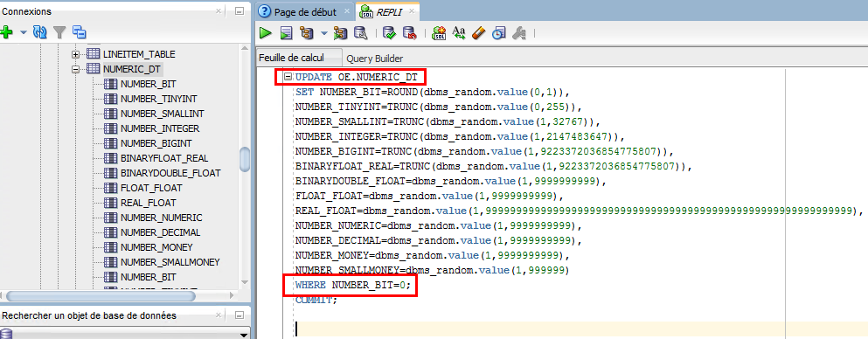Click the upper/lower case conversion icon
Image resolution: width=868 pixels, height=339 pixels.
point(459,33)
